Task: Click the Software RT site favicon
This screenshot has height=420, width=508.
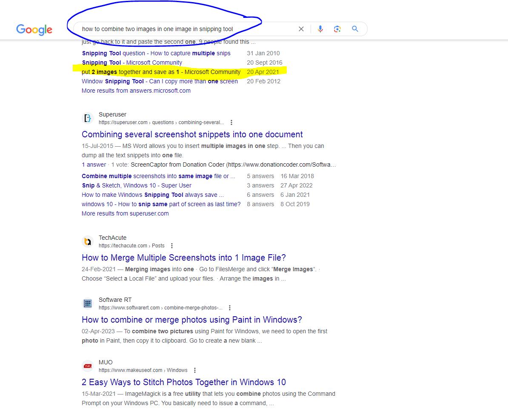Action: pyautogui.click(x=88, y=304)
